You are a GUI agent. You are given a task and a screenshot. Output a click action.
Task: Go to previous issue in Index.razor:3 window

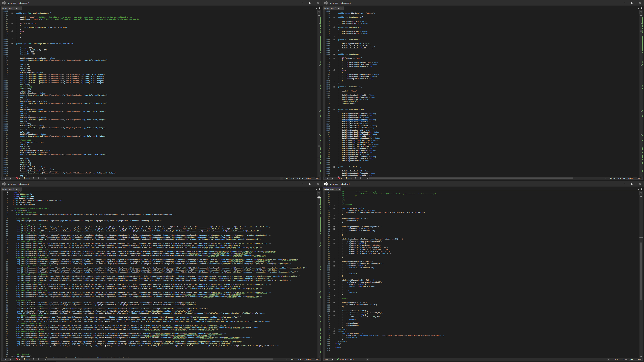pyautogui.click(x=356, y=178)
